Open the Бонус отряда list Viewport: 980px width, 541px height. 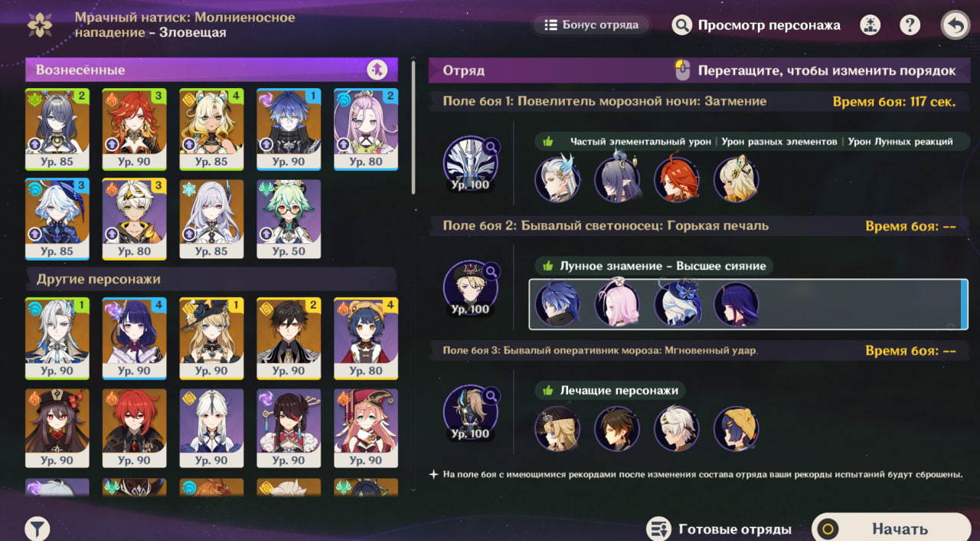pyautogui.click(x=591, y=25)
